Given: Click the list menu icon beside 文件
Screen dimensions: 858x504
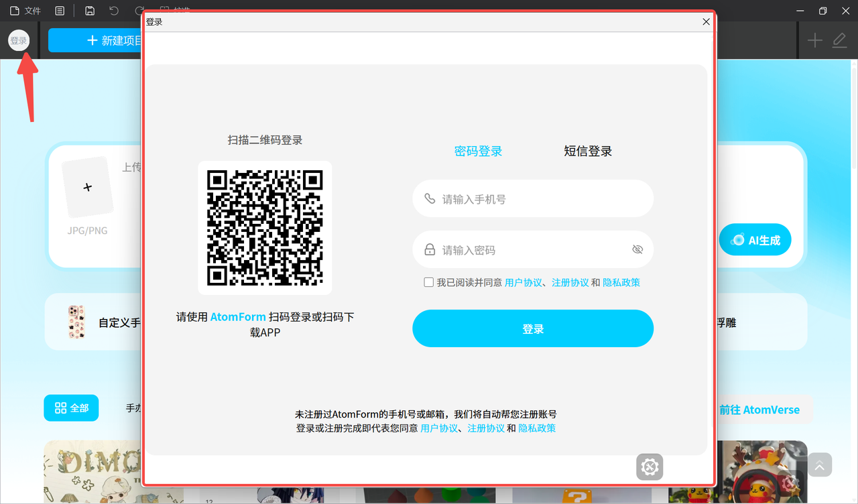Looking at the screenshot, I should [x=60, y=11].
